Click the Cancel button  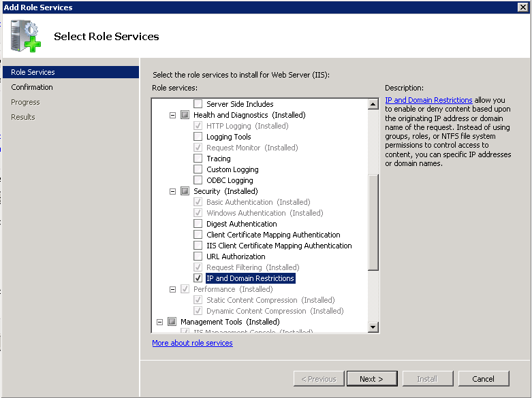(x=484, y=379)
